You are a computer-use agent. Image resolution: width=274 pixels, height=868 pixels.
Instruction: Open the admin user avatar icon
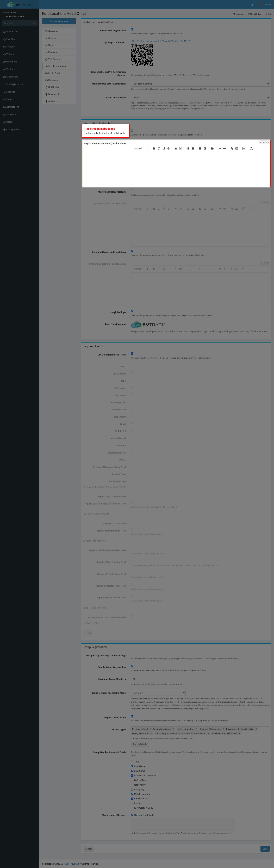tap(261, 4)
